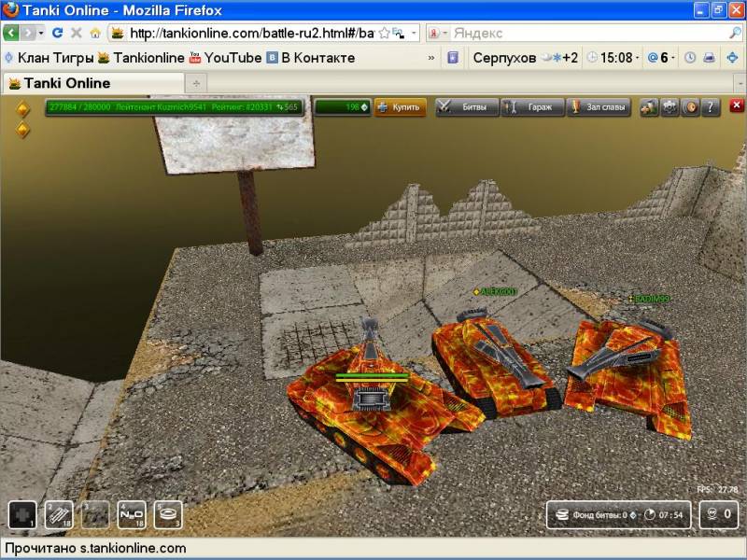Click the Купить buy button
Screen dimensions: 747x560
[401, 107]
